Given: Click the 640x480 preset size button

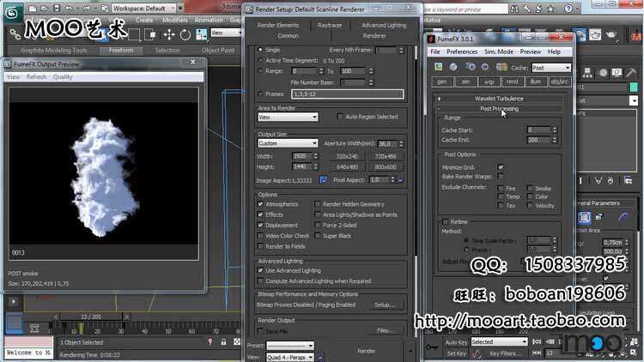Looking at the screenshot, I should pyautogui.click(x=347, y=167).
